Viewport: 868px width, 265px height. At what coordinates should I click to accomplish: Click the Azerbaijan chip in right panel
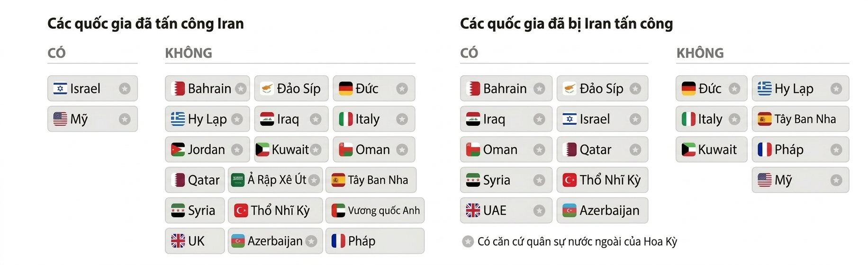602,211
